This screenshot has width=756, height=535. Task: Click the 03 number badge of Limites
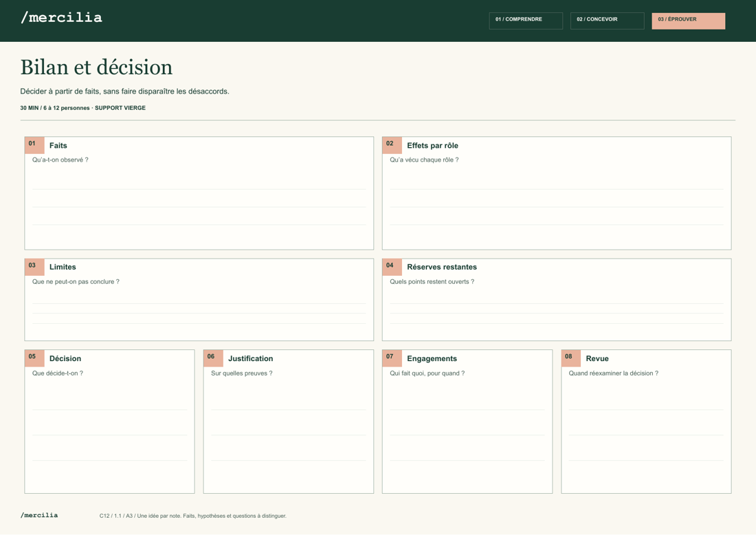[x=34, y=267]
